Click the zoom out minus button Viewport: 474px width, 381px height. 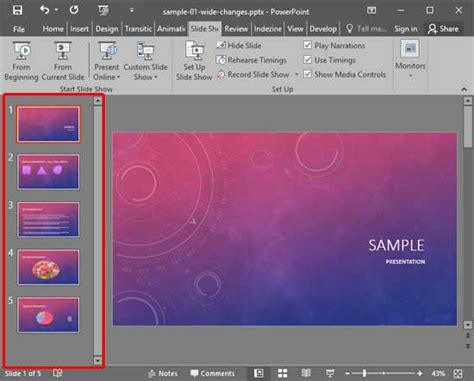[347, 373]
